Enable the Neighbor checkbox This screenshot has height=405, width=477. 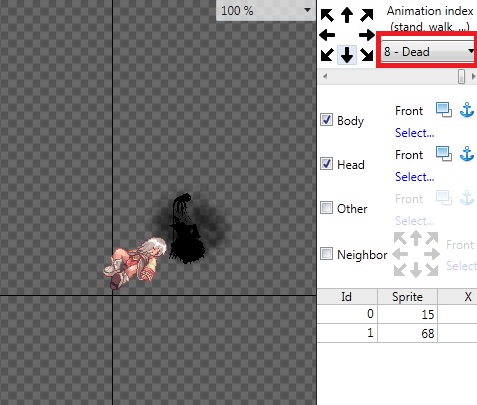[326, 254]
